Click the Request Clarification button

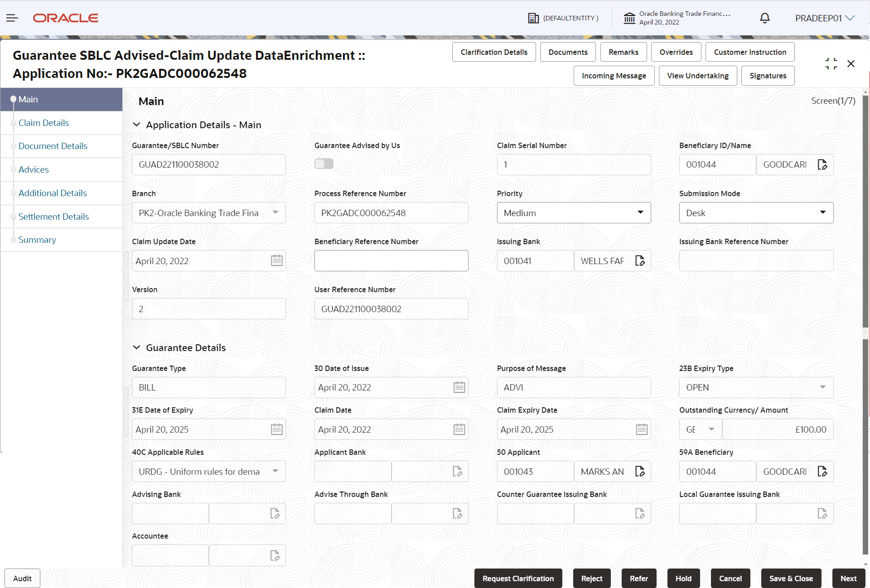coord(518,578)
